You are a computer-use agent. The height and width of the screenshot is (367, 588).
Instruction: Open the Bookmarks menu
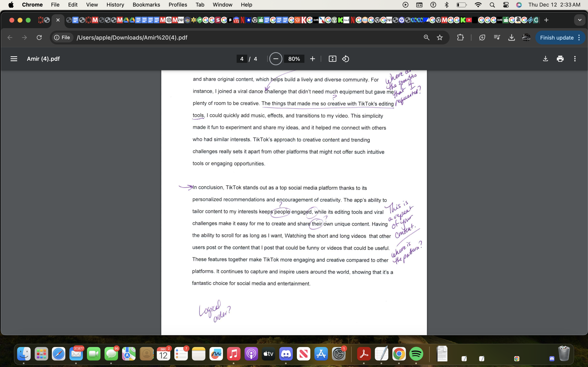146,5
